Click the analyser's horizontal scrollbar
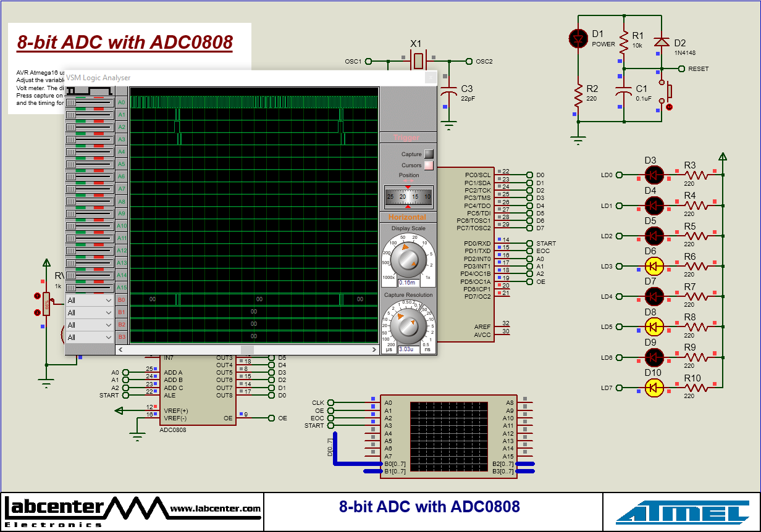The image size is (761, 532). click(x=247, y=349)
